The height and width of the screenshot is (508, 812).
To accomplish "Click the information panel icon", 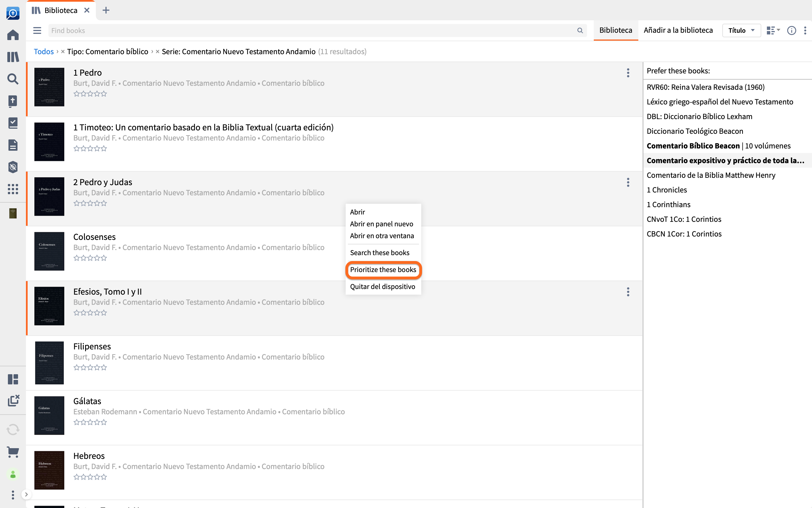I will [791, 30].
